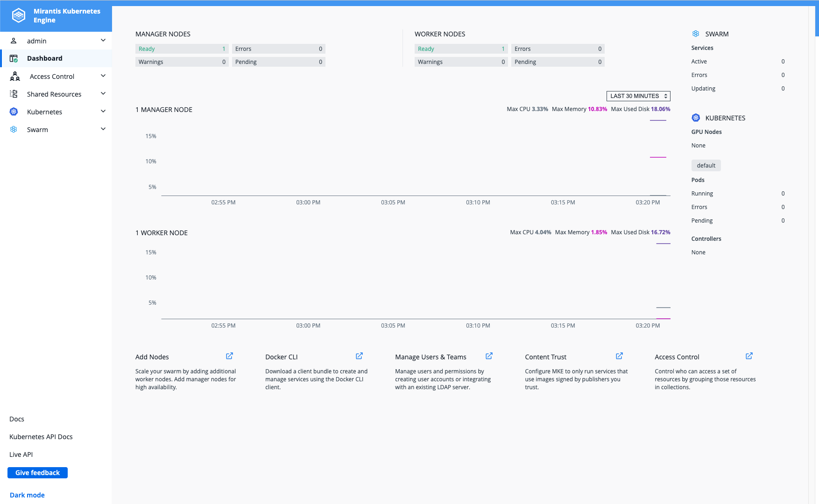Expand the admin menu chevron
819x504 pixels.
pos(103,41)
